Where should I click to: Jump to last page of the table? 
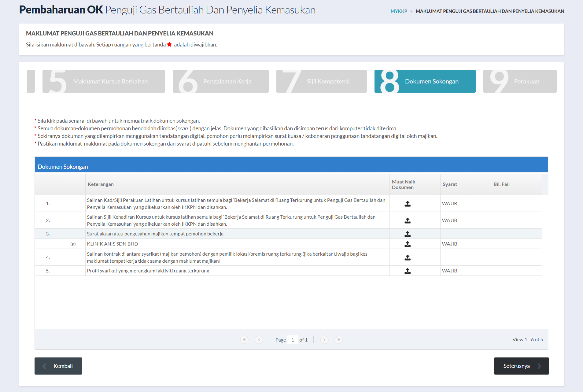click(339, 340)
